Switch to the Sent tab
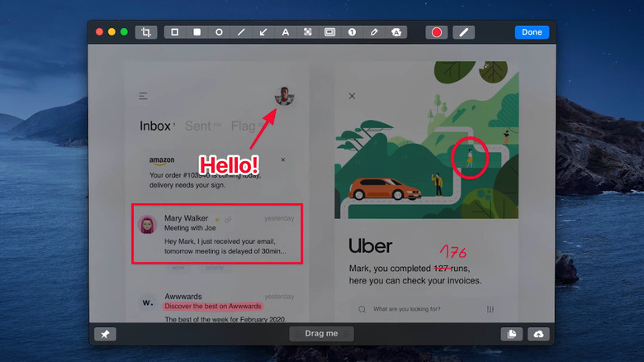Viewport: 644px width, 362px height. point(197,126)
